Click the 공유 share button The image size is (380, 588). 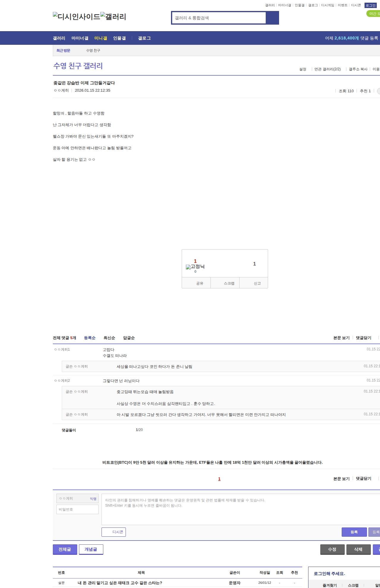click(x=196, y=283)
